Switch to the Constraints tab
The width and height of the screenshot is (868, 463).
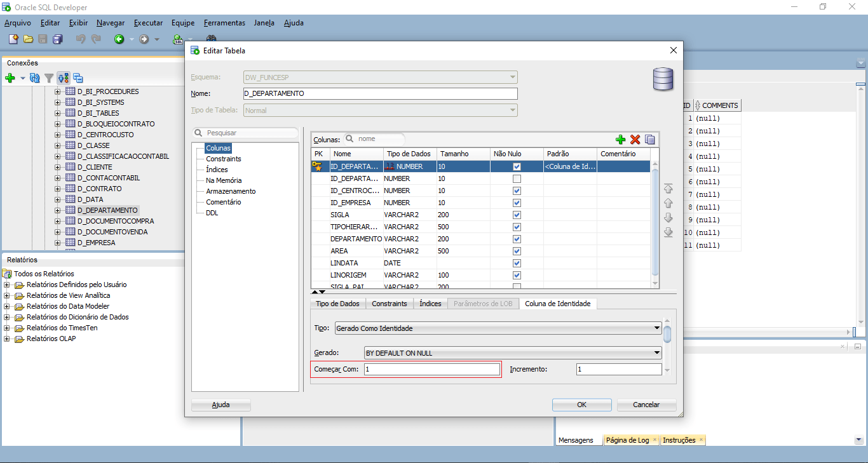(x=389, y=304)
